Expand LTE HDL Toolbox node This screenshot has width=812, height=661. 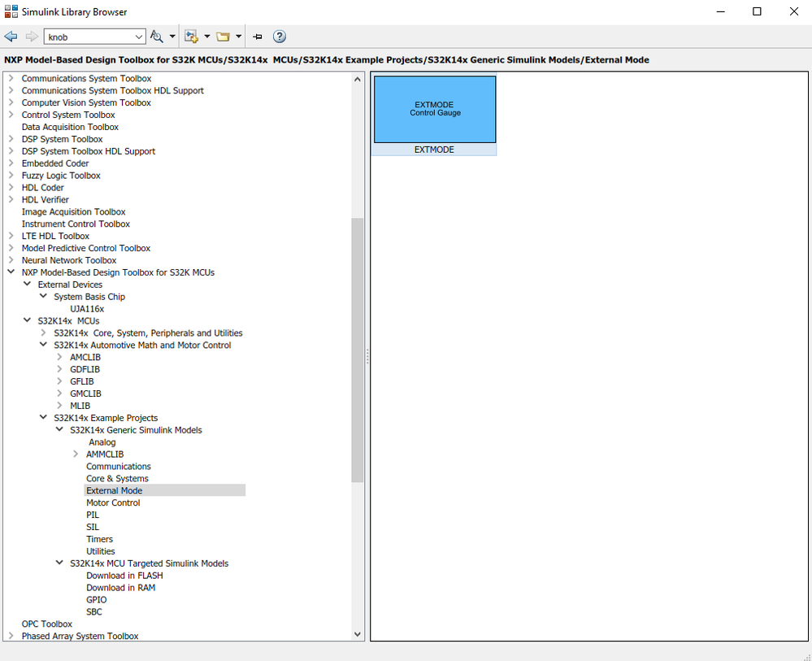11,236
